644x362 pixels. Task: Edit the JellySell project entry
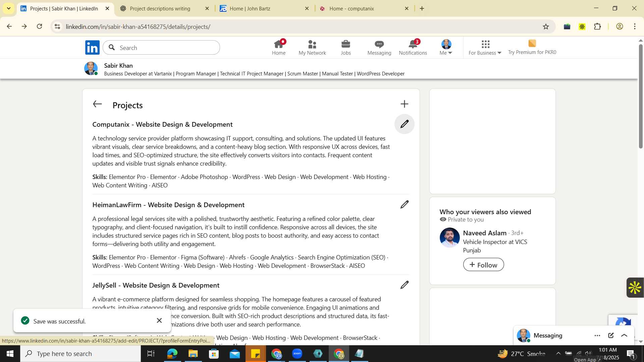click(405, 285)
